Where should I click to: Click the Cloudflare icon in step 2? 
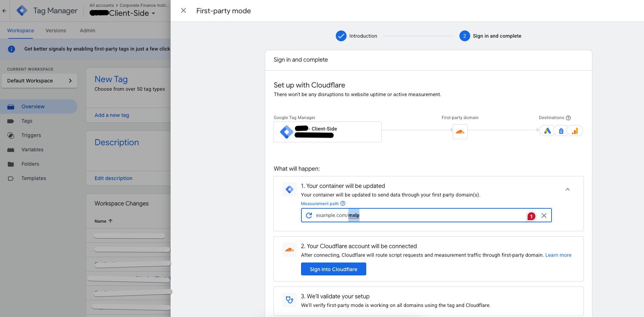(290, 250)
